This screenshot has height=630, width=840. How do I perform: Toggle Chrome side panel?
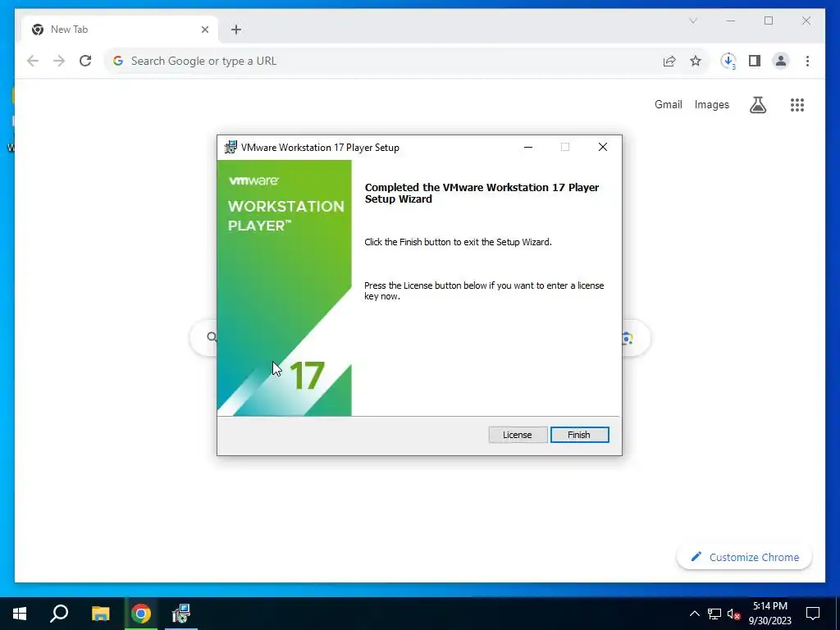click(x=755, y=61)
